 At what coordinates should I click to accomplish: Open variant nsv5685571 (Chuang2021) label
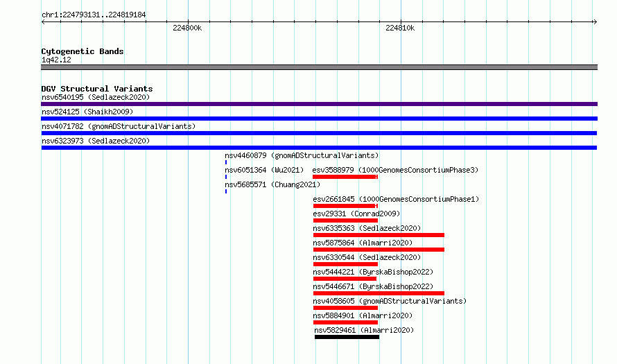coord(272,184)
